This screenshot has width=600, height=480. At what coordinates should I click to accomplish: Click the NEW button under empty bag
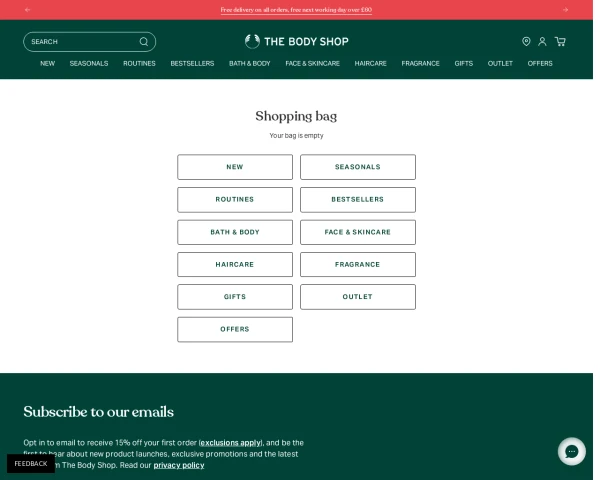click(x=235, y=167)
